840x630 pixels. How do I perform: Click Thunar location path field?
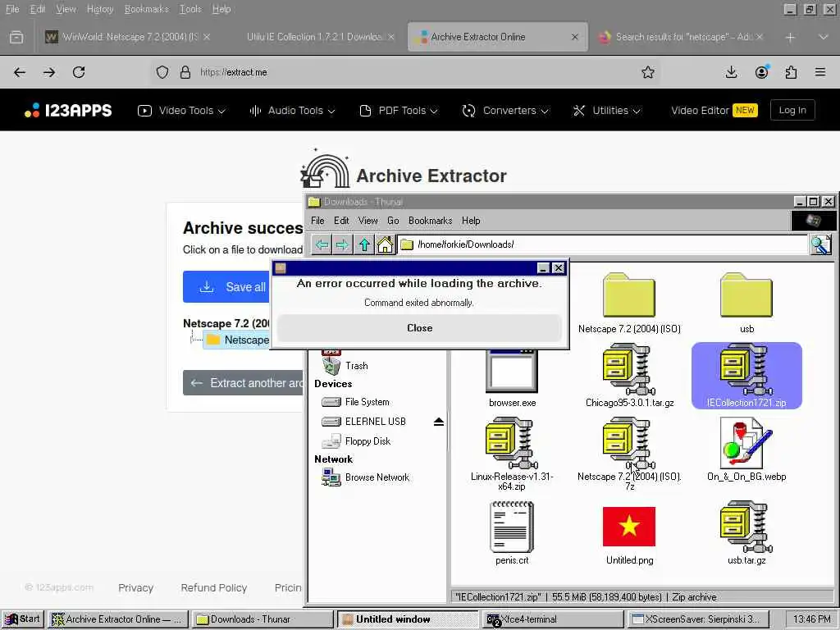click(x=603, y=244)
